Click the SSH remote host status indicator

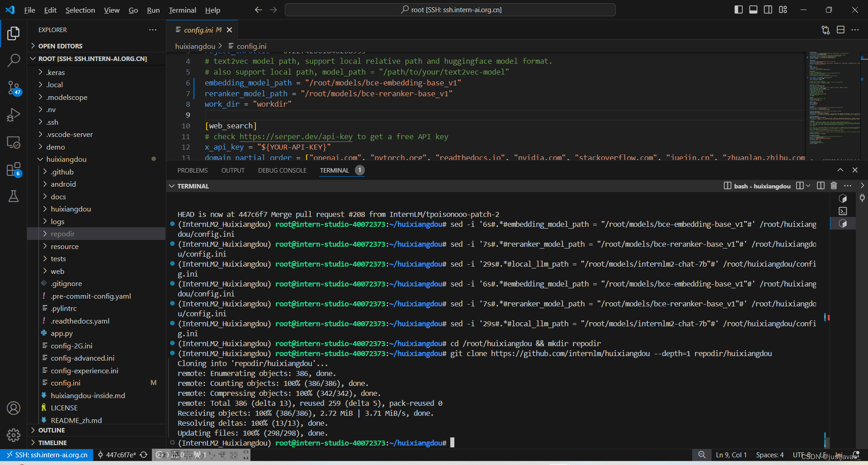point(47,455)
